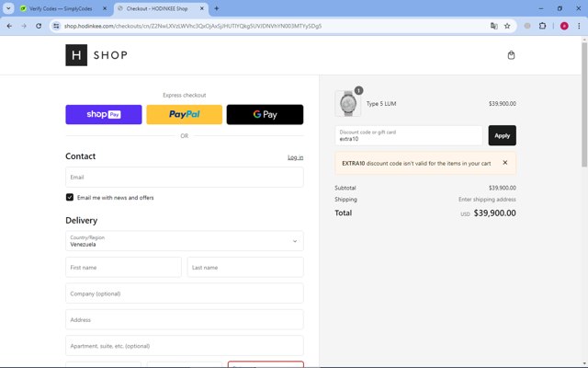This screenshot has height=368, width=588.
Task: Click the Address field
Action: click(x=184, y=320)
